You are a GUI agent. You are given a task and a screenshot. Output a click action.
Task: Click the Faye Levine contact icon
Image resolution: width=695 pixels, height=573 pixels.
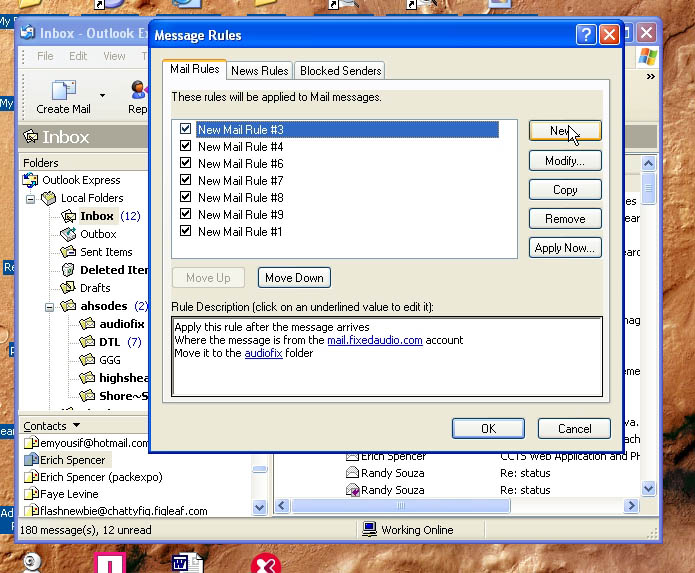click(31, 494)
